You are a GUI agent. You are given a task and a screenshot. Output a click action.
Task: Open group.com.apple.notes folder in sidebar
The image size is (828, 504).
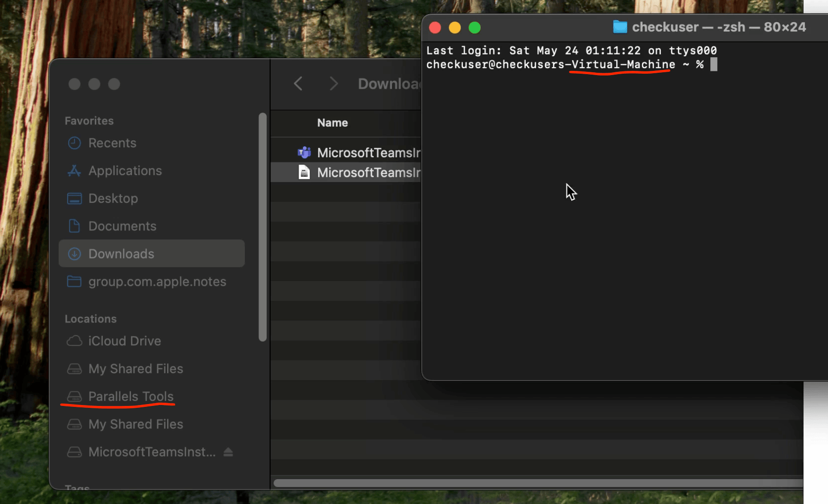[x=157, y=282]
